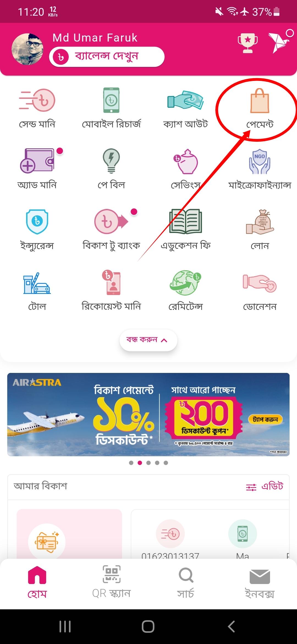The width and height of the screenshot is (297, 644).
Task: Open the Remittance (রেমিটেন্স) globe icon
Action: (x=186, y=282)
